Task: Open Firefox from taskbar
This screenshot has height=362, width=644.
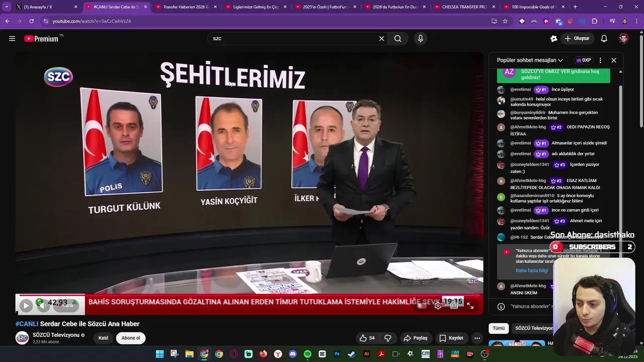Action: [263, 354]
